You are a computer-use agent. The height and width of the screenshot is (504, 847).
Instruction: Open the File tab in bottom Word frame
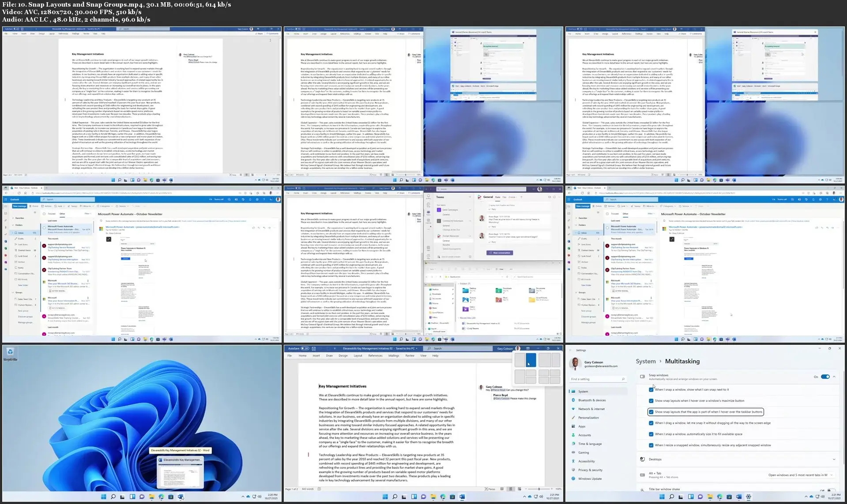[290, 355]
